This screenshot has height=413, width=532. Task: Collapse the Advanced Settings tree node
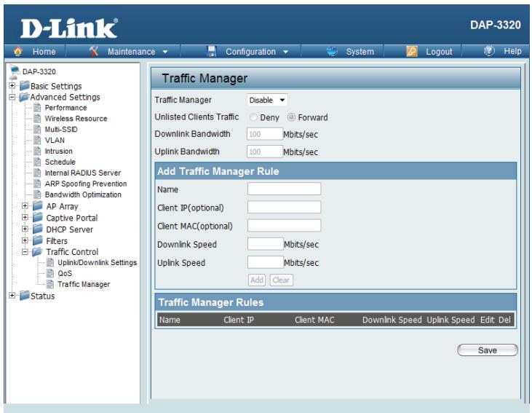(x=12, y=97)
